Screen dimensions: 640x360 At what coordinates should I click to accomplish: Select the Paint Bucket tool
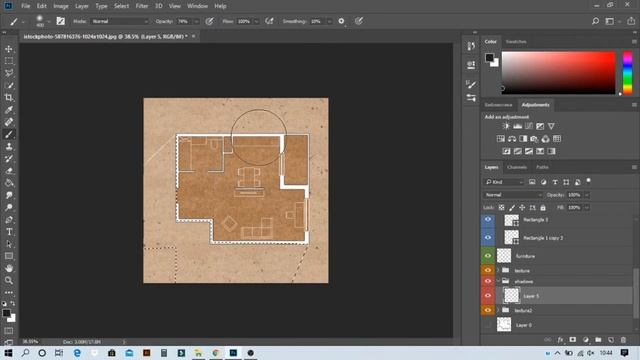click(x=9, y=183)
